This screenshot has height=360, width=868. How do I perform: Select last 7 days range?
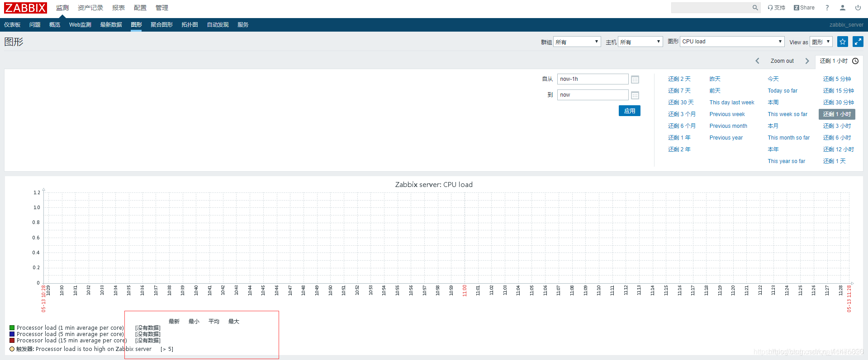pos(679,91)
